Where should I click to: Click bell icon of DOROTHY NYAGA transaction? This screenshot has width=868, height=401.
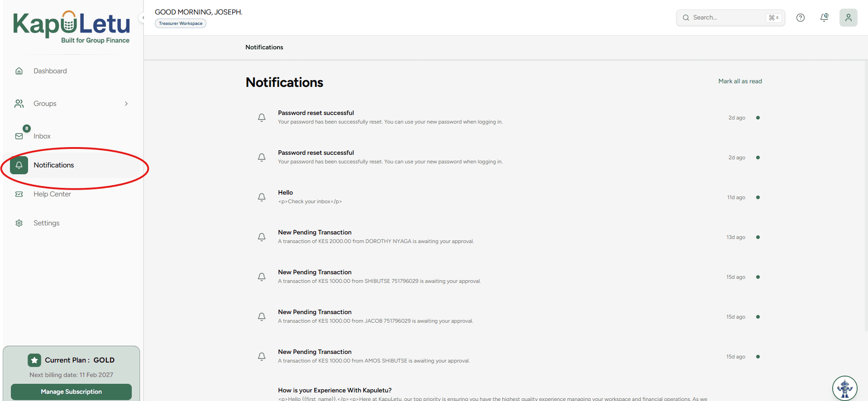(262, 237)
